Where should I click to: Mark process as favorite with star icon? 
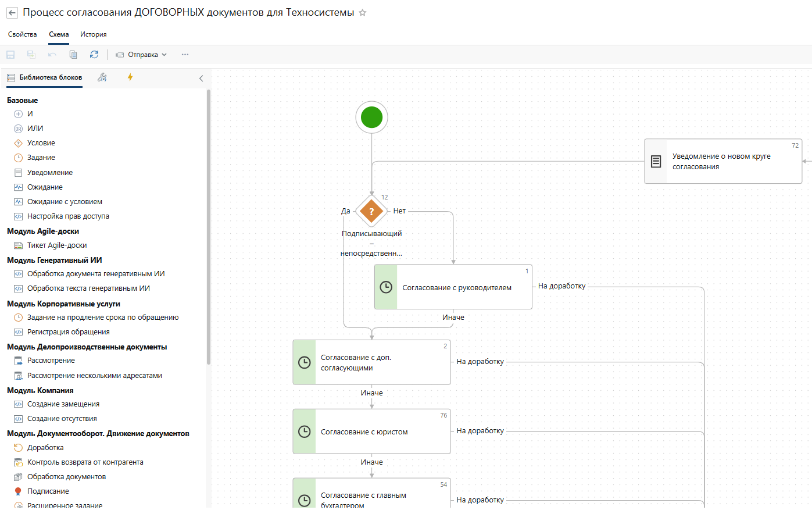363,13
